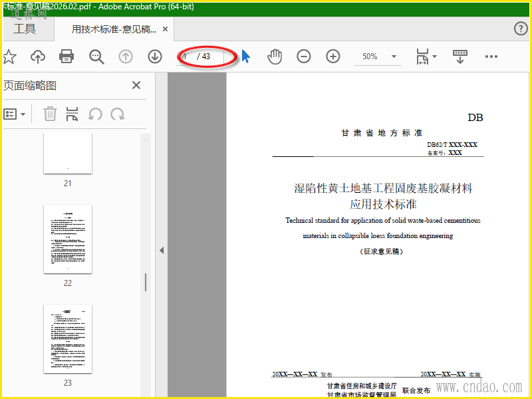Click the page label 21
The height and width of the screenshot is (399, 532).
[x=68, y=184]
